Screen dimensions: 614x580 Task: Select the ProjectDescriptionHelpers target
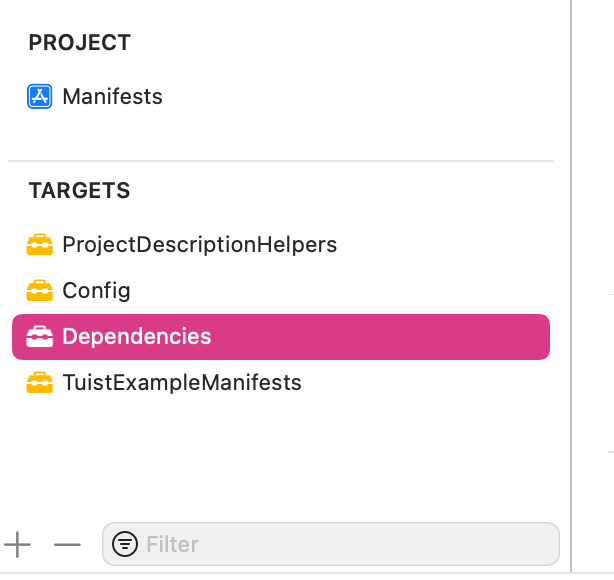(x=199, y=244)
